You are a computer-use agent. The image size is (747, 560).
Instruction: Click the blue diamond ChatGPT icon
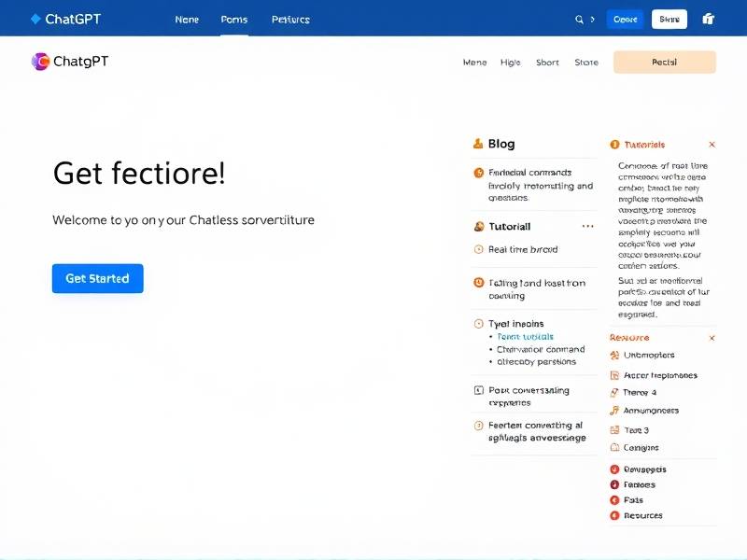[x=35, y=19]
